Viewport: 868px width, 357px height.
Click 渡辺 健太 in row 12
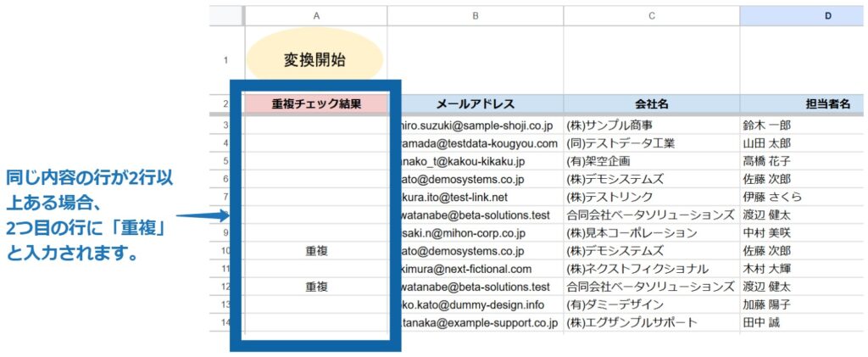[766, 287]
